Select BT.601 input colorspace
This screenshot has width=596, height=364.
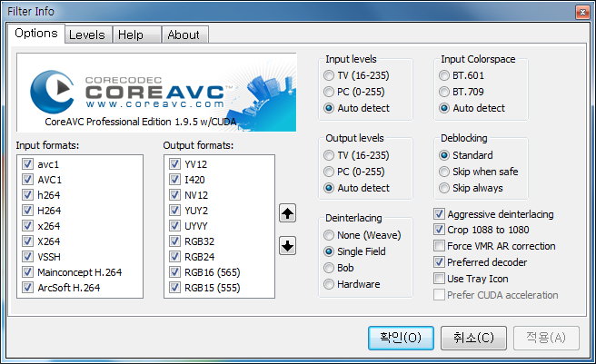pyautogui.click(x=444, y=75)
